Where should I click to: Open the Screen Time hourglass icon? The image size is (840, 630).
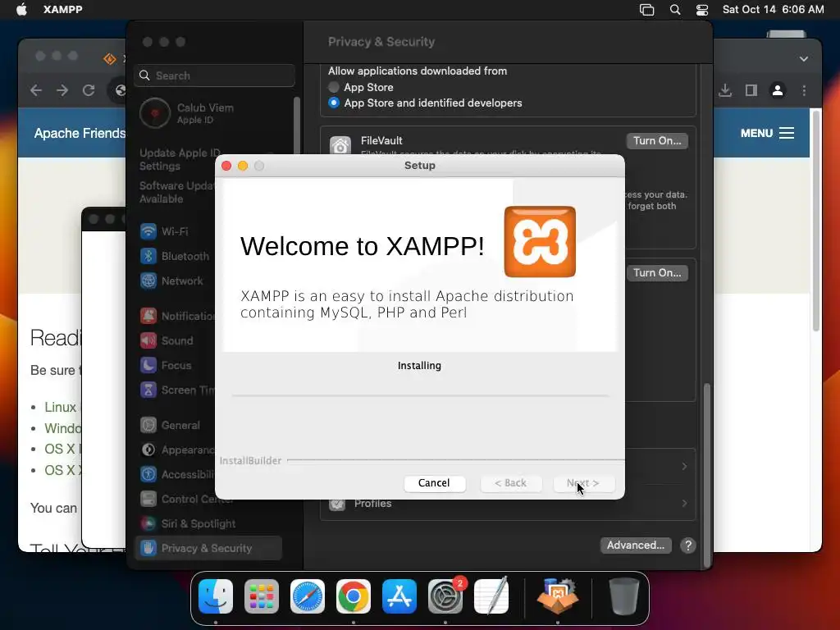click(x=148, y=390)
